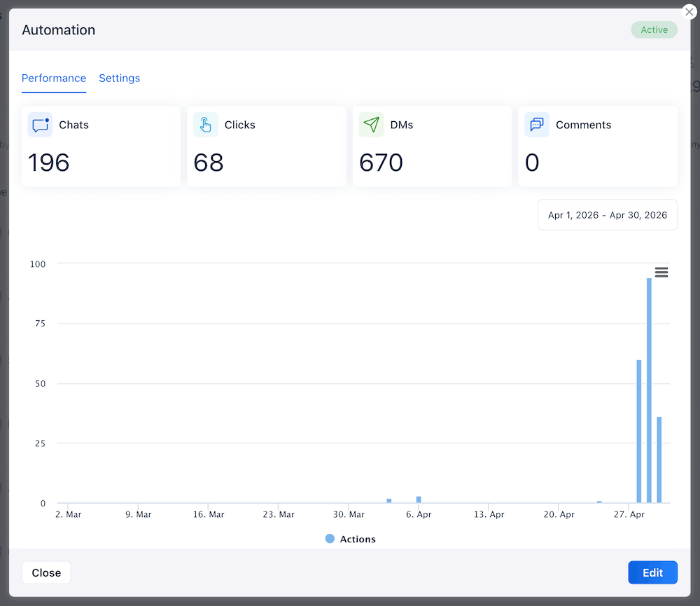
Task: Click the Actions legend blue dot
Action: [330, 539]
